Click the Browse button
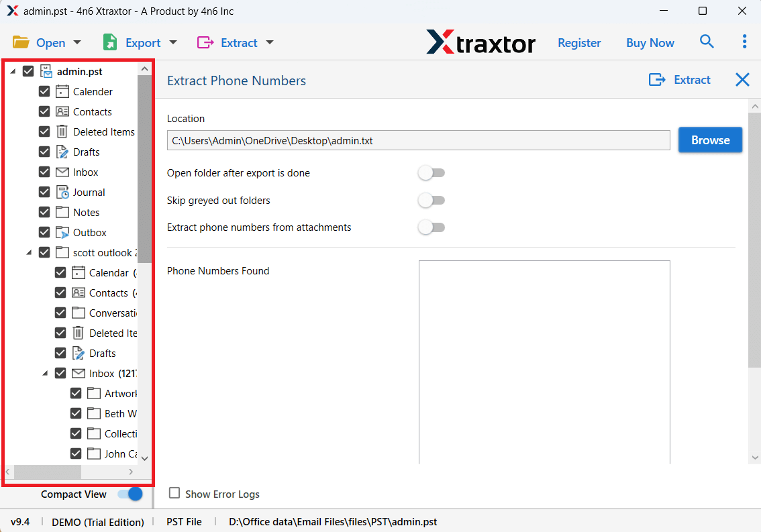 (x=710, y=140)
